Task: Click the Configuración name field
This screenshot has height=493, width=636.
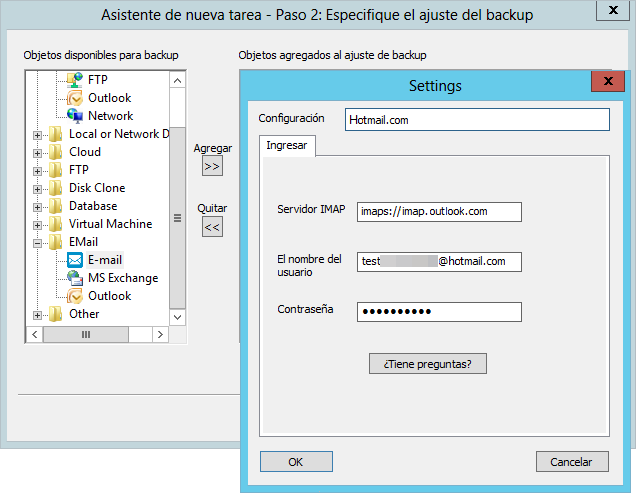Action: click(x=477, y=120)
